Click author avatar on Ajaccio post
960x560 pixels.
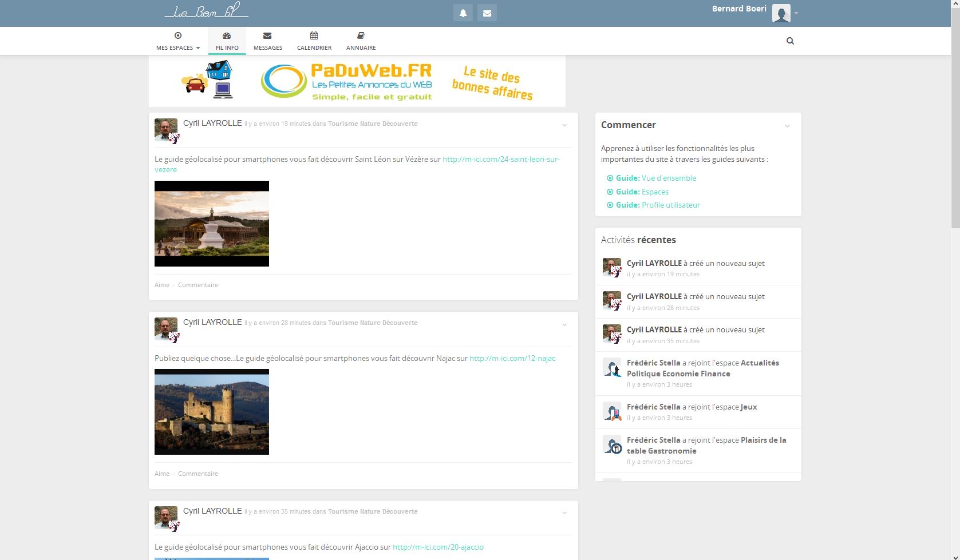[x=166, y=518]
